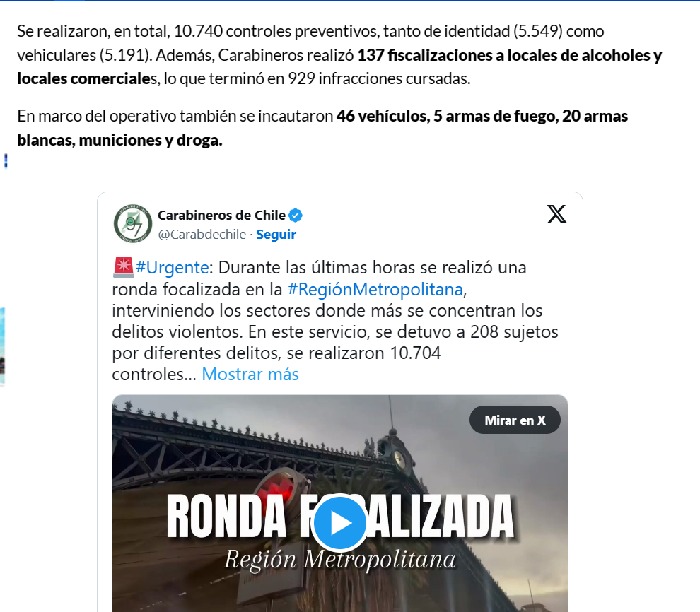Click the Carabineros de Chile account name
This screenshot has width=700, height=612.
pyautogui.click(x=221, y=216)
